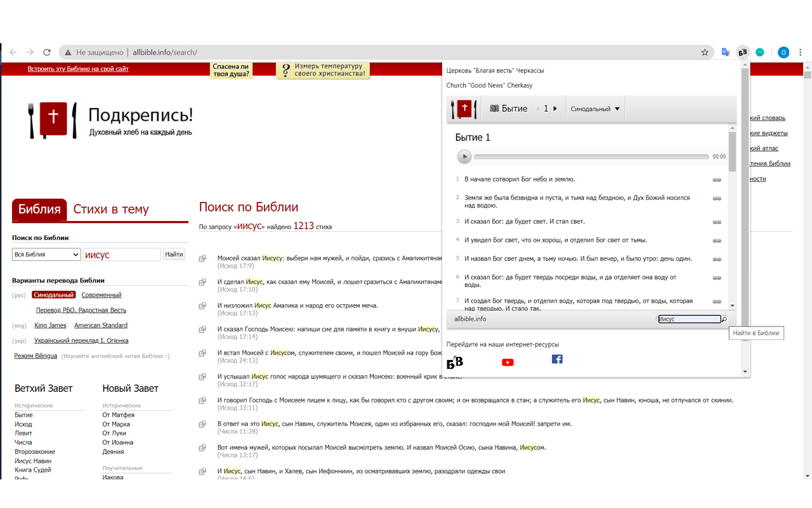Enable Режим Bilingua mode
Image resolution: width=812 pixels, height=508 pixels.
36,356
